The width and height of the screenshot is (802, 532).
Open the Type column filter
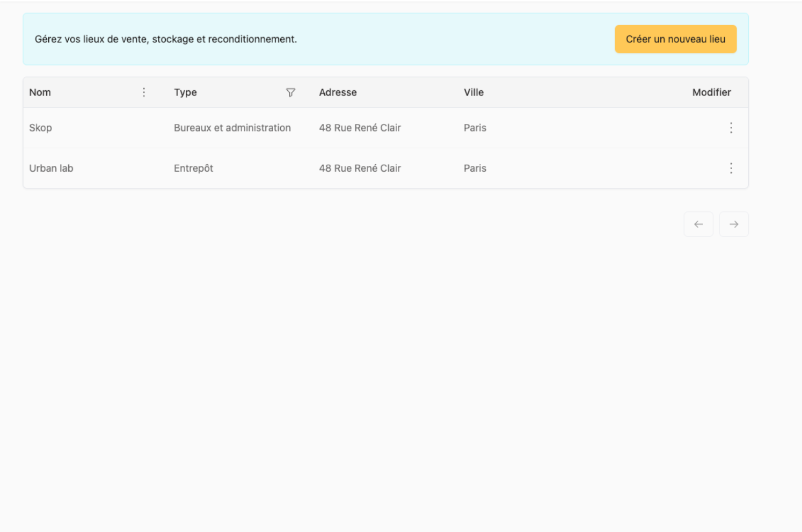(290, 92)
